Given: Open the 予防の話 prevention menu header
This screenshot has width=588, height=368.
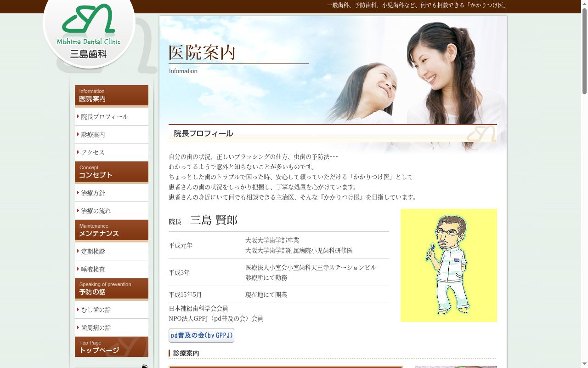Looking at the screenshot, I should click(112, 289).
